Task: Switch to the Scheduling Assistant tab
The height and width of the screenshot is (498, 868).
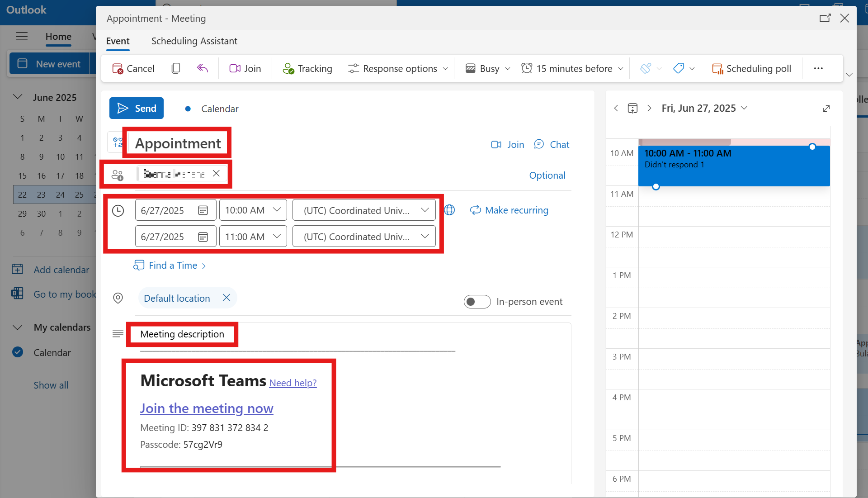Action: tap(194, 41)
